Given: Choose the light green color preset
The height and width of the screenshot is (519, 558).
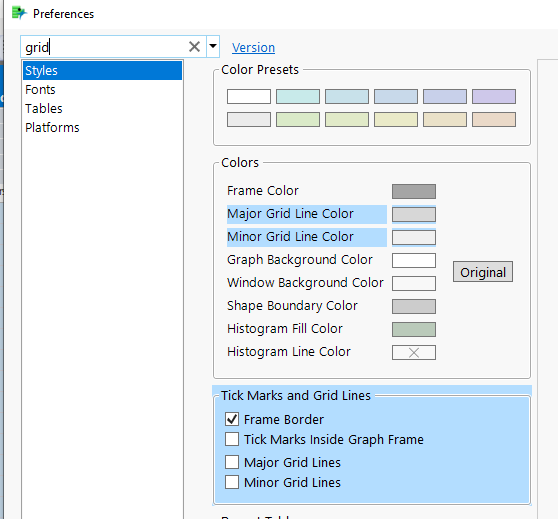Looking at the screenshot, I should coord(298,120).
